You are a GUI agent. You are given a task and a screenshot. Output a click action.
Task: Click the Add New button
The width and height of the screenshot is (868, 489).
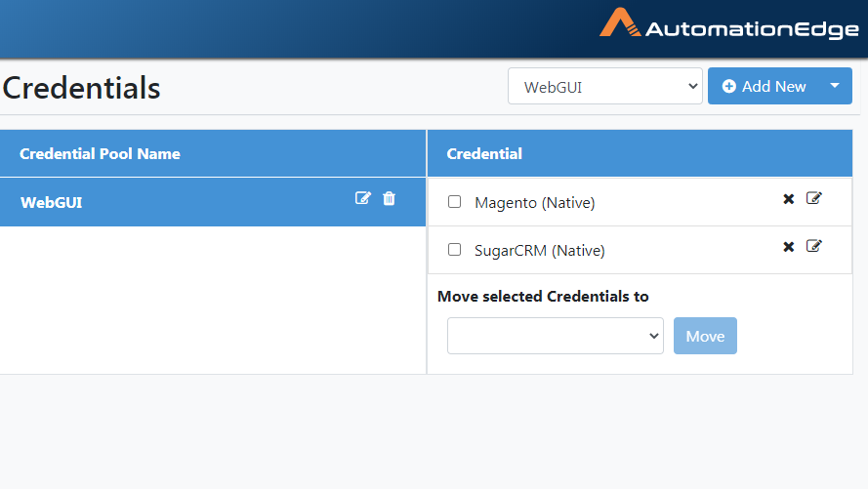pyautogui.click(x=764, y=86)
